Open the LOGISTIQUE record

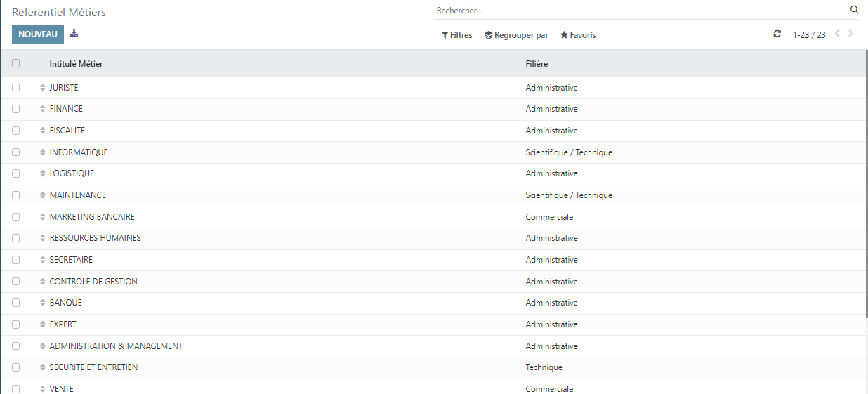pyautogui.click(x=72, y=173)
